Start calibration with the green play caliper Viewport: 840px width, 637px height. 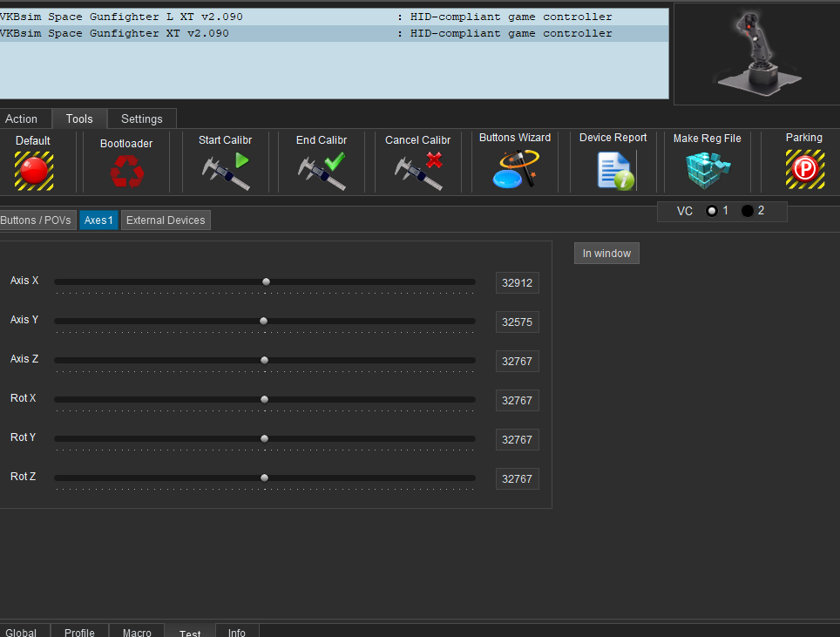226,171
